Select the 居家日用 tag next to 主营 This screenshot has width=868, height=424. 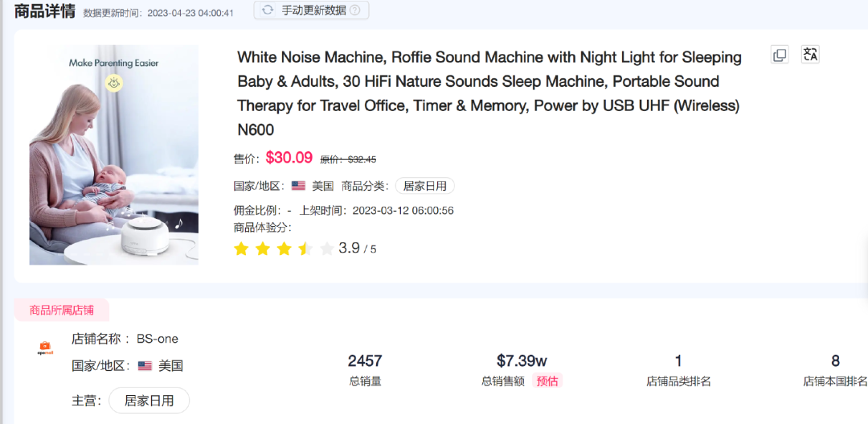pos(149,400)
